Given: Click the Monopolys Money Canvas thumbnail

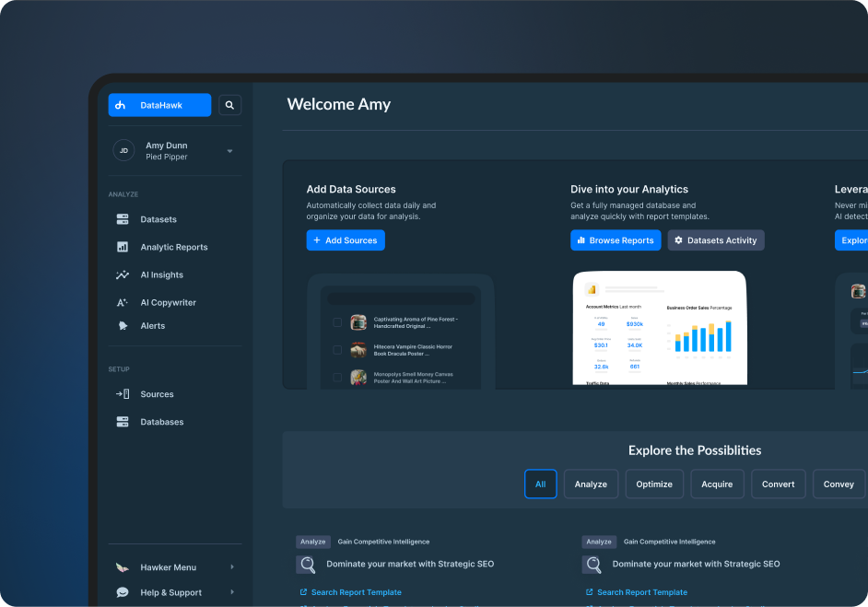Looking at the screenshot, I should (x=358, y=378).
